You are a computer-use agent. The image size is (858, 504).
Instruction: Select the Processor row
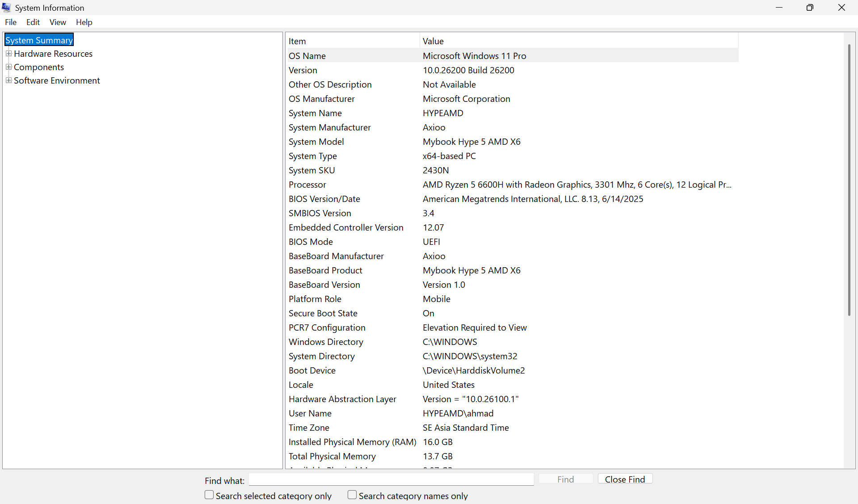coord(512,185)
